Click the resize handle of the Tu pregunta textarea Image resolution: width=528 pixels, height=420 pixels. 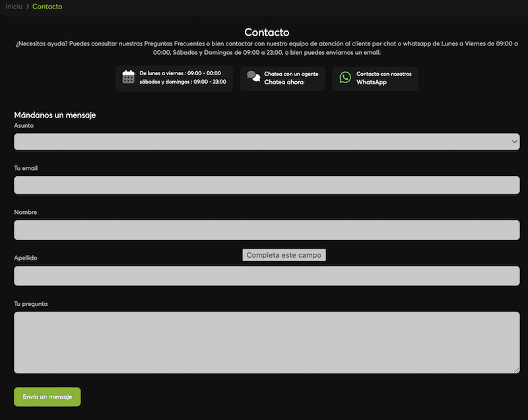(x=516, y=370)
